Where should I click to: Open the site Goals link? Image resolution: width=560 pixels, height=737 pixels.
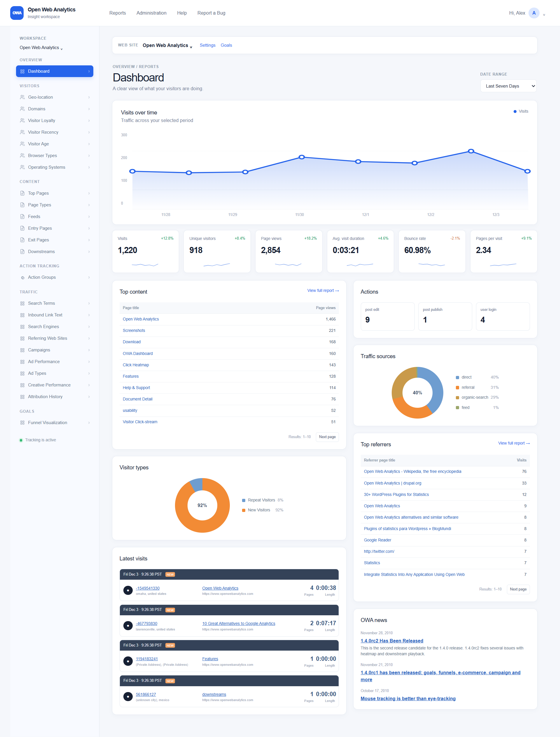226,45
